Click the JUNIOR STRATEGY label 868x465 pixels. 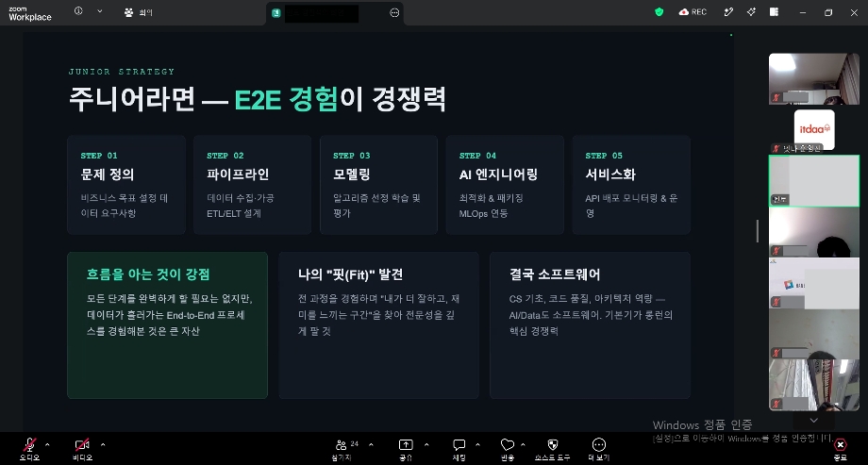point(121,72)
